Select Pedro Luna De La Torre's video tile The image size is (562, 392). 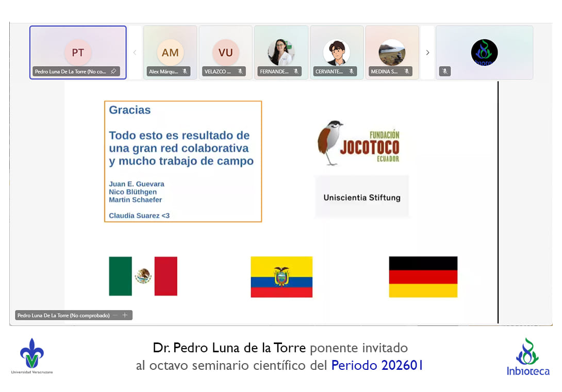point(78,51)
